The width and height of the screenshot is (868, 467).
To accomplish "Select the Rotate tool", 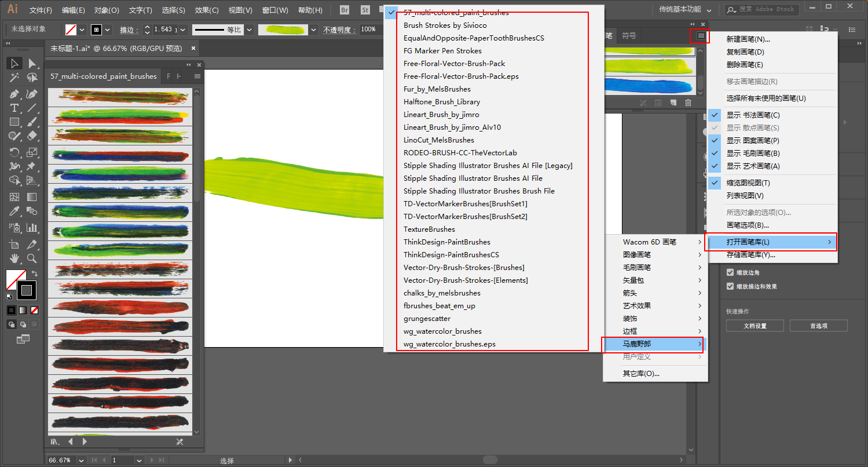I will [14, 152].
